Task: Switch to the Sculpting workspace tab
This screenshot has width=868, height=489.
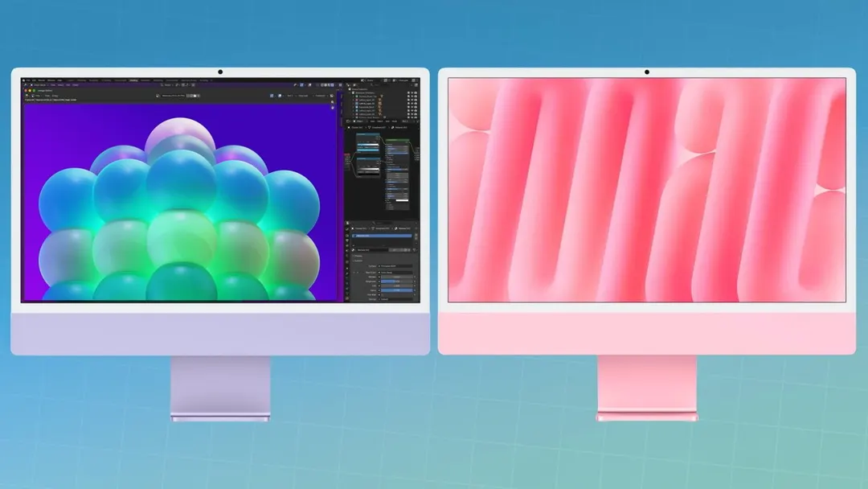Action: point(93,80)
